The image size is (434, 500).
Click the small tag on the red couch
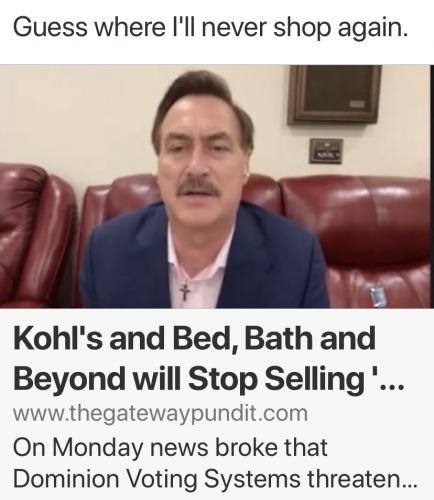coord(378,296)
